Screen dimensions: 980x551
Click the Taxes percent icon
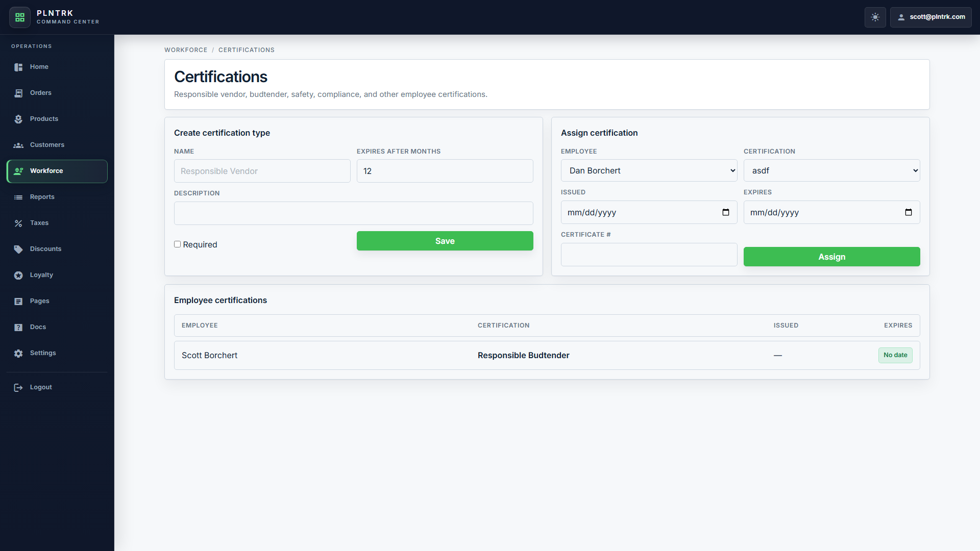tap(18, 223)
